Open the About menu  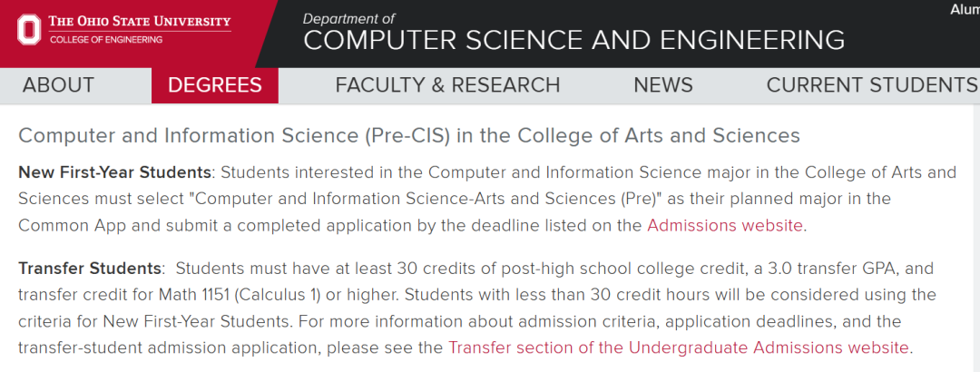click(x=58, y=85)
